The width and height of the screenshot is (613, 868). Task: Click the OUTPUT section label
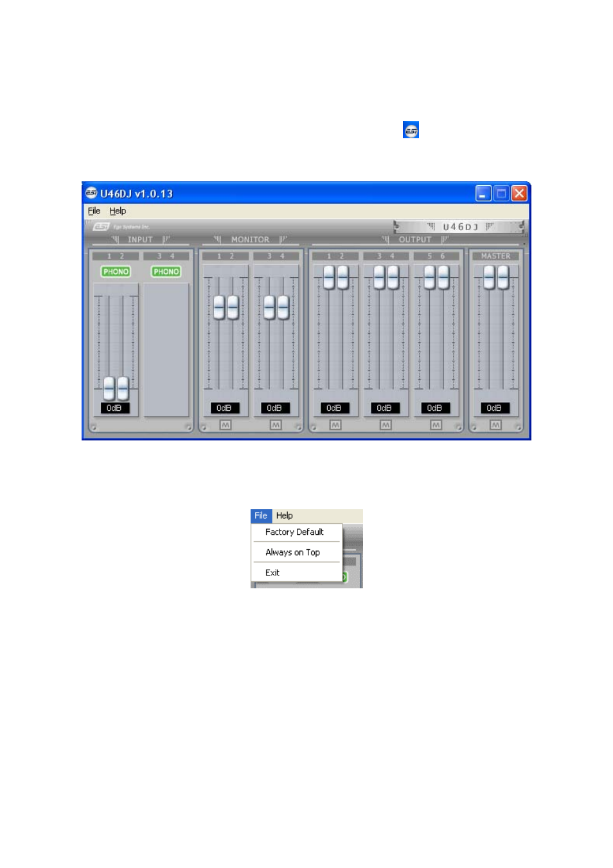415,239
